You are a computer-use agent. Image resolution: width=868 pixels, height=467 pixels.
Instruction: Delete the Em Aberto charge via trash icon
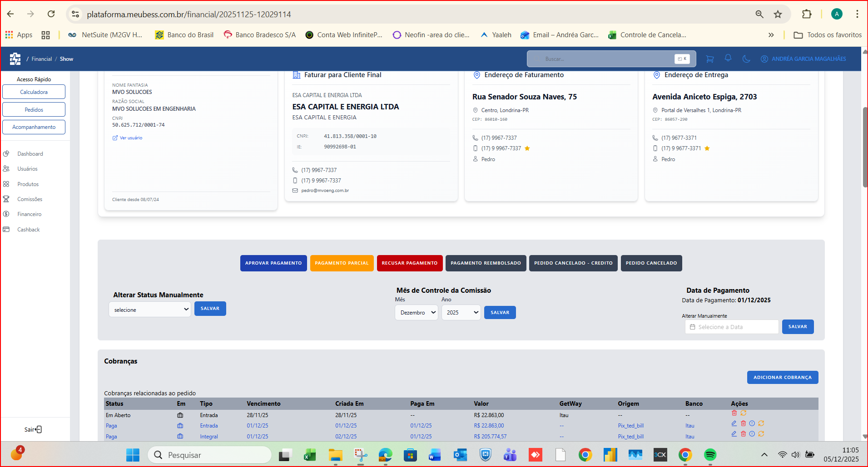click(734, 413)
